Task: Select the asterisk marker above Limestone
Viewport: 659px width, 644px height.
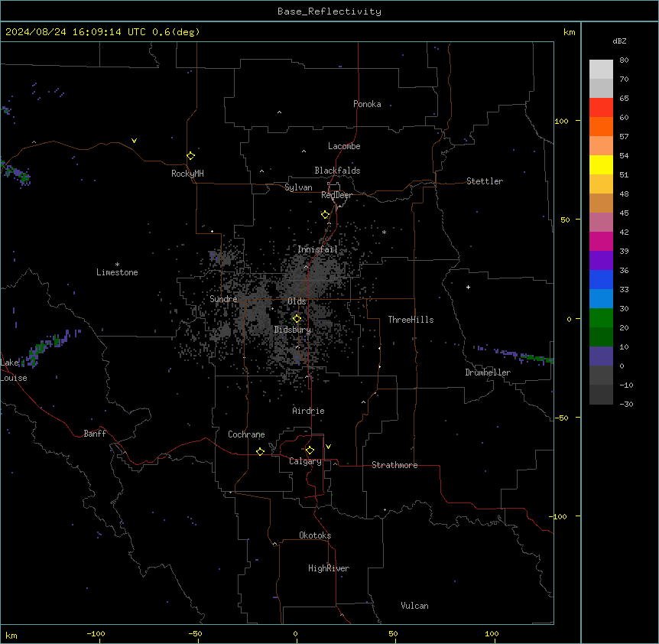Action: click(x=117, y=265)
